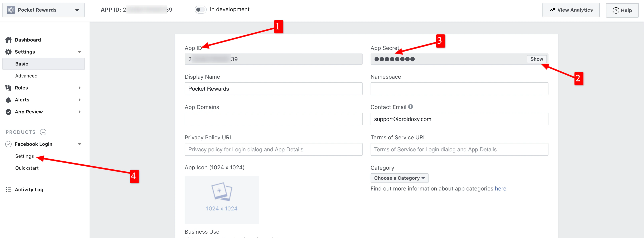Click the Alerts bell icon
Viewport: 644px width, 238px height.
click(x=9, y=100)
